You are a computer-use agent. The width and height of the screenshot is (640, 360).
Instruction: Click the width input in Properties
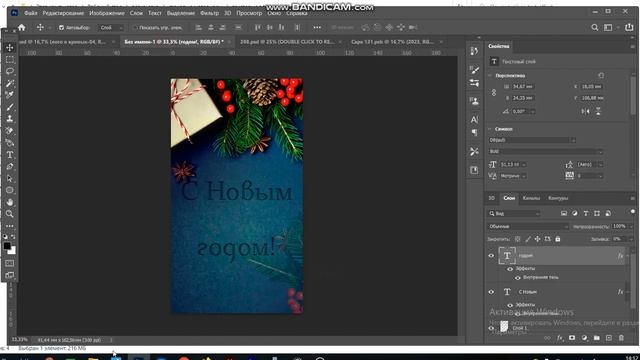point(523,87)
